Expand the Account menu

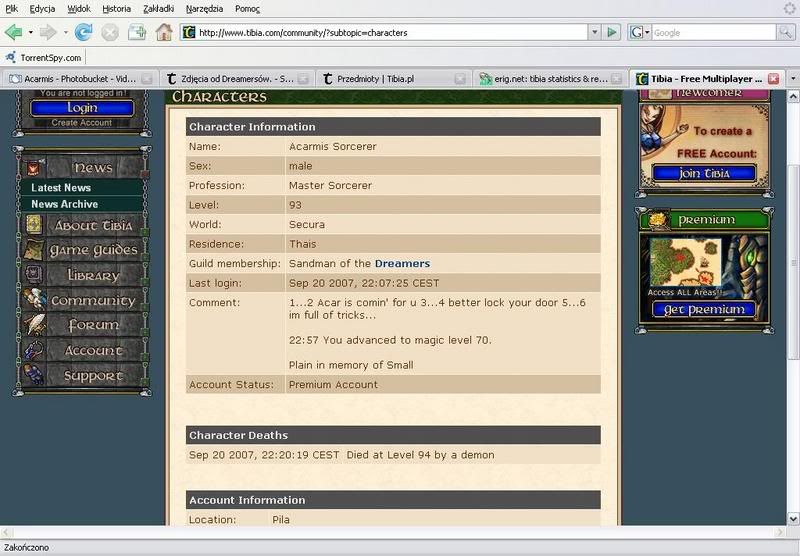pyautogui.click(x=94, y=350)
